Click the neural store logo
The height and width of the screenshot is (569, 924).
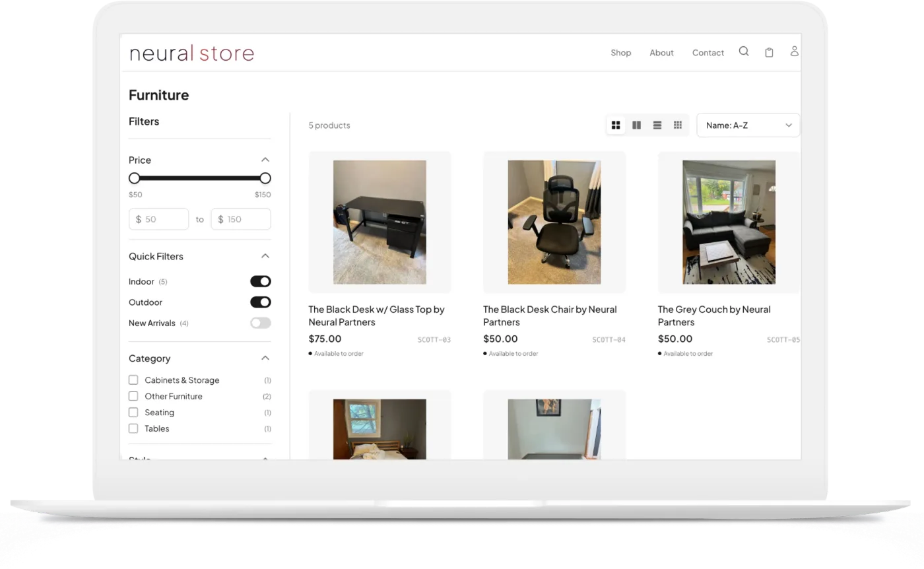(192, 53)
